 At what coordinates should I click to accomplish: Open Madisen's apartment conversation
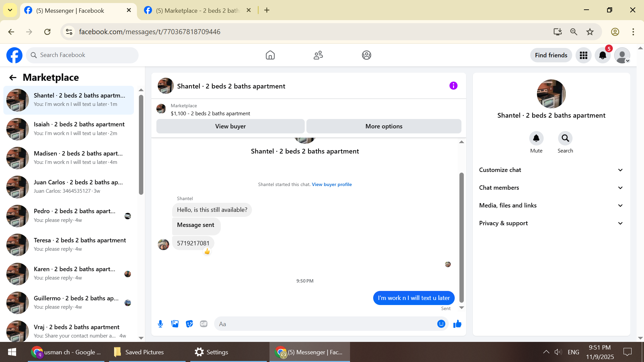point(68,158)
